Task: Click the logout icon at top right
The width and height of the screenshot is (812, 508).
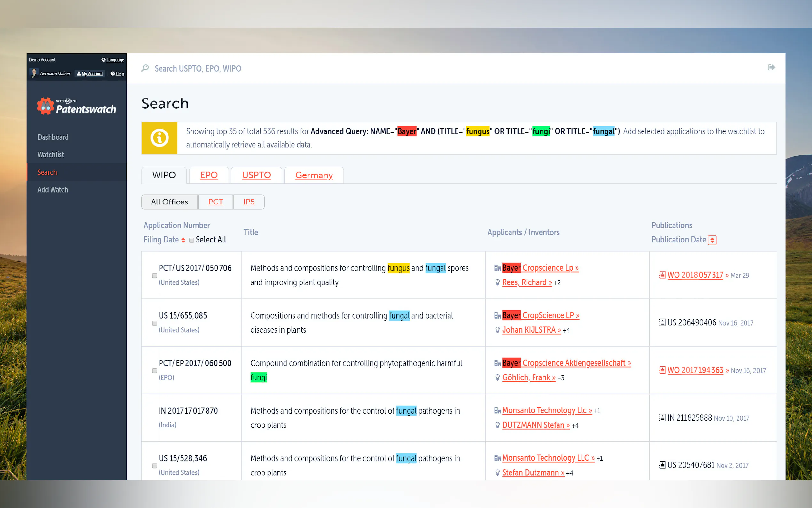Action: (x=771, y=67)
